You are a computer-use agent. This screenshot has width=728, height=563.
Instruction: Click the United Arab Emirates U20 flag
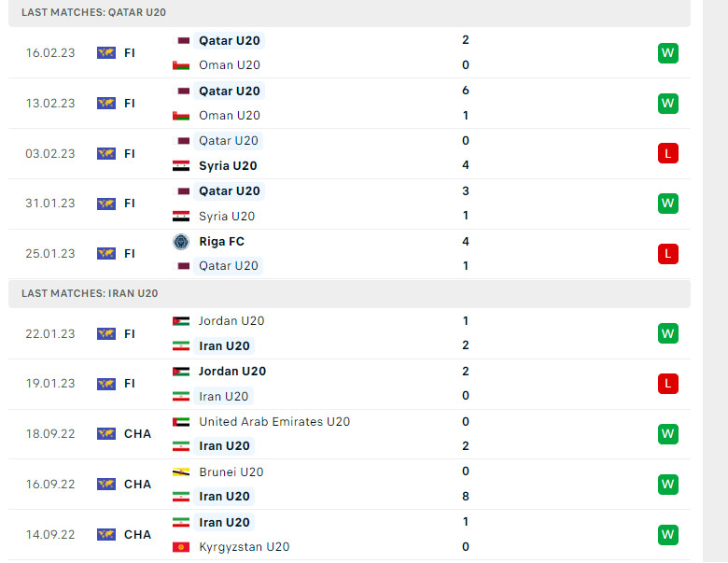(181, 422)
